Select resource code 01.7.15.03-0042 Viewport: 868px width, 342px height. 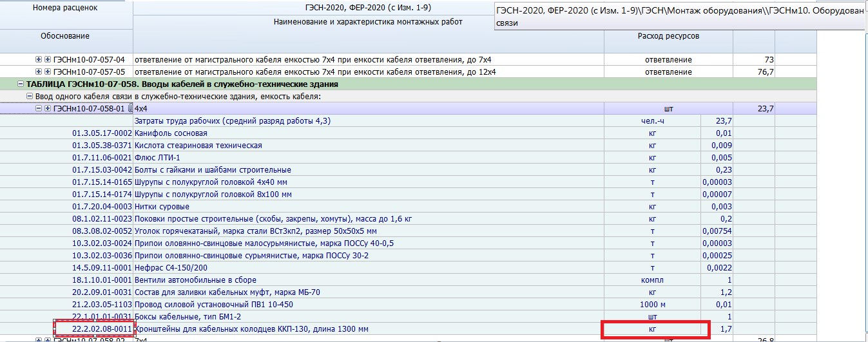[102, 170]
